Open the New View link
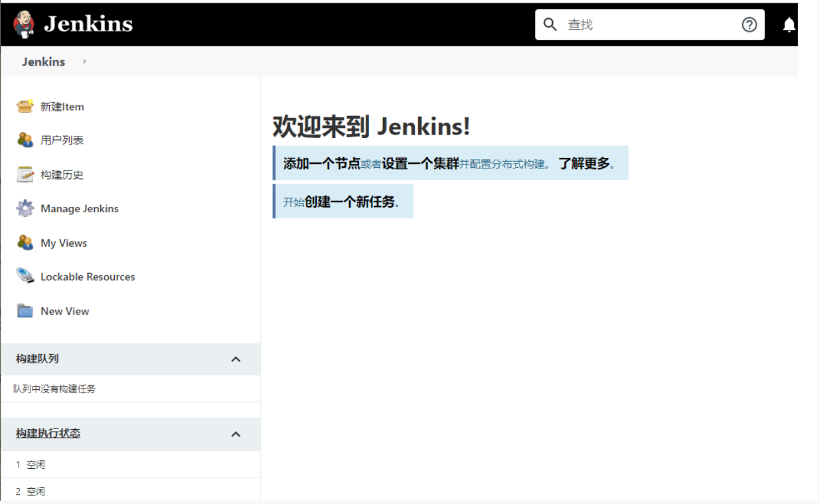Viewport: 819px width, 504px height. [x=64, y=311]
